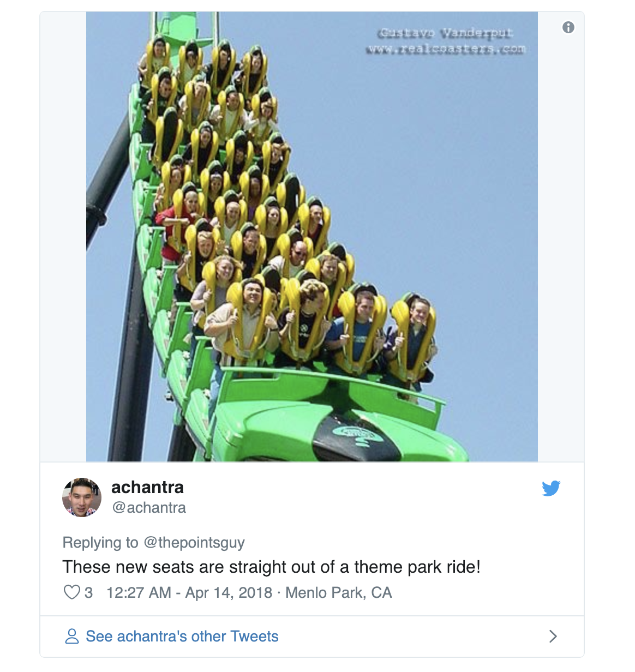Click the 12:27 AM - Apr 14, 2018 timestamp

189,593
